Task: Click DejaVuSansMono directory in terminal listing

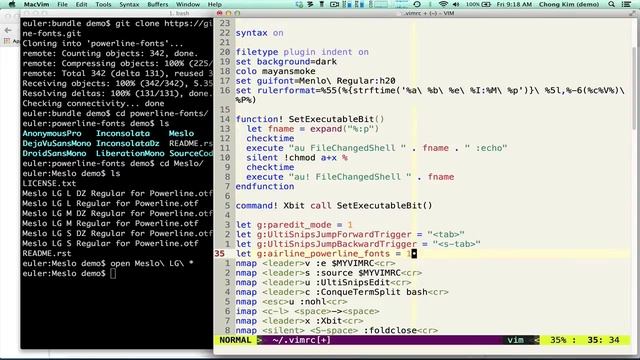Action: pyautogui.click(x=57, y=143)
